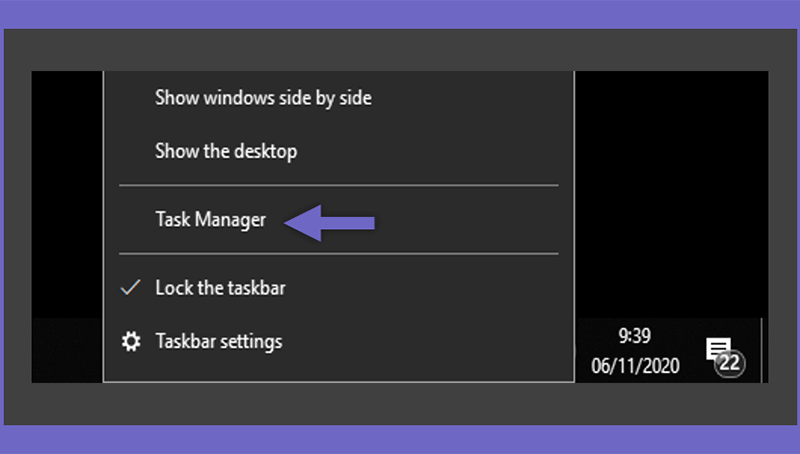Click the purple banner along the top
The width and height of the screenshot is (800, 454).
pyautogui.click(x=400, y=14)
